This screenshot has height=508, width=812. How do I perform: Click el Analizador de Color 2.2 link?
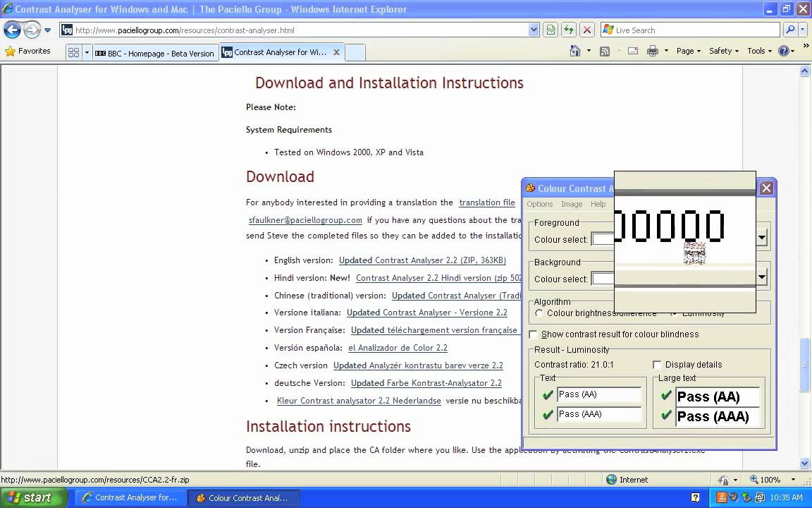point(398,348)
